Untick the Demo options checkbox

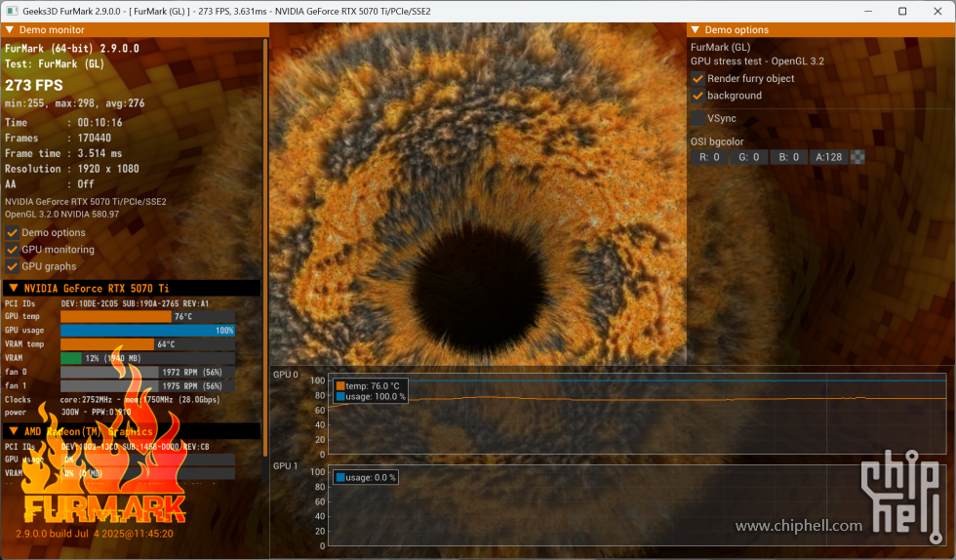point(12,232)
